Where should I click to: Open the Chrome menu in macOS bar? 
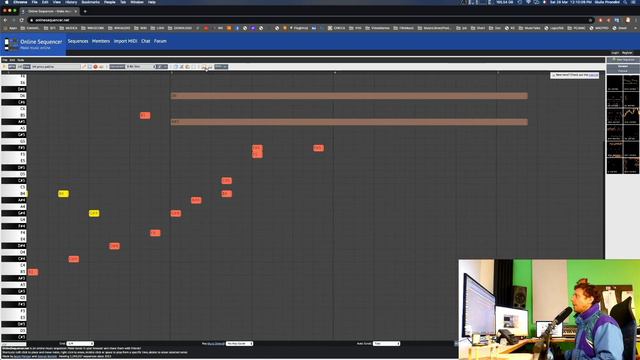(x=20, y=2)
